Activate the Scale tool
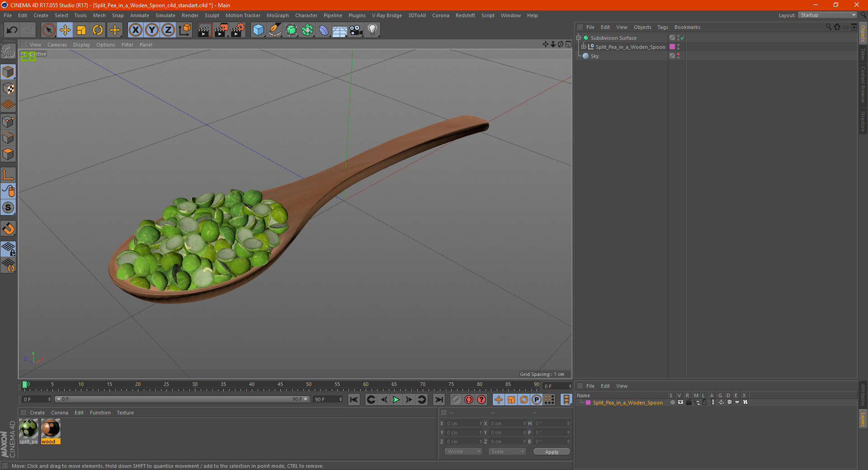The height and width of the screenshot is (470, 868). pyautogui.click(x=81, y=30)
